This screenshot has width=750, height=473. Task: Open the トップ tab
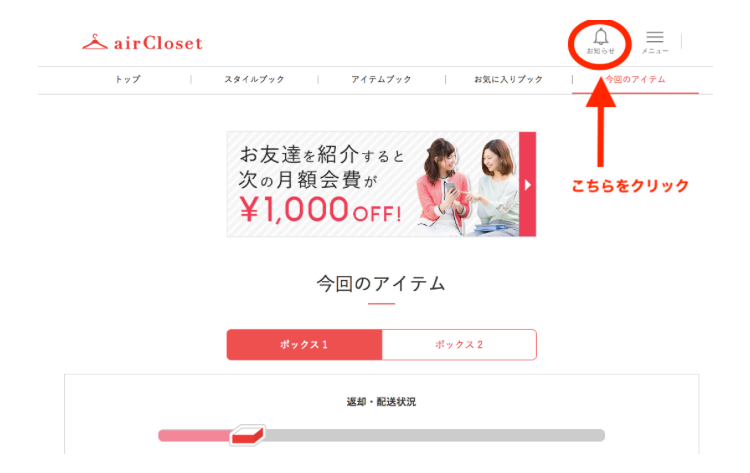point(128,79)
